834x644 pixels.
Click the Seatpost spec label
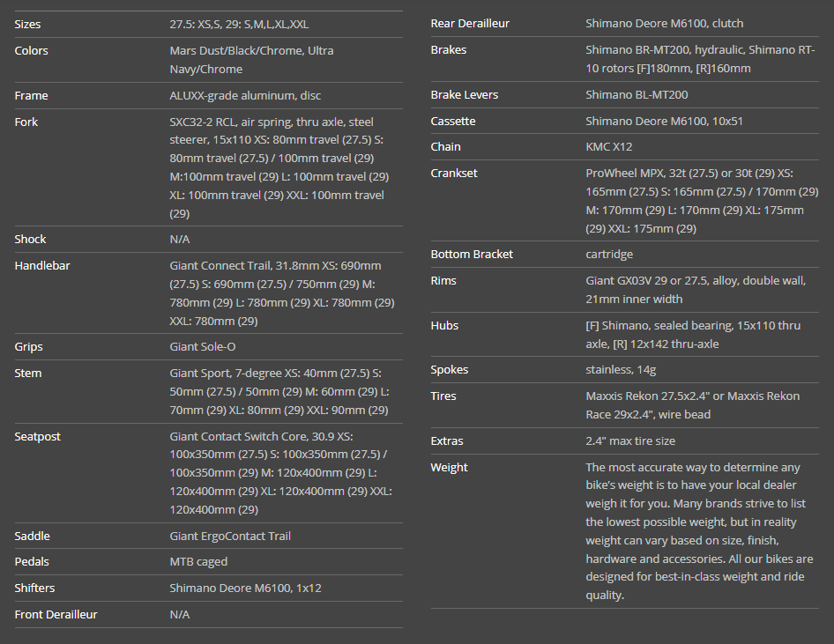[38, 436]
